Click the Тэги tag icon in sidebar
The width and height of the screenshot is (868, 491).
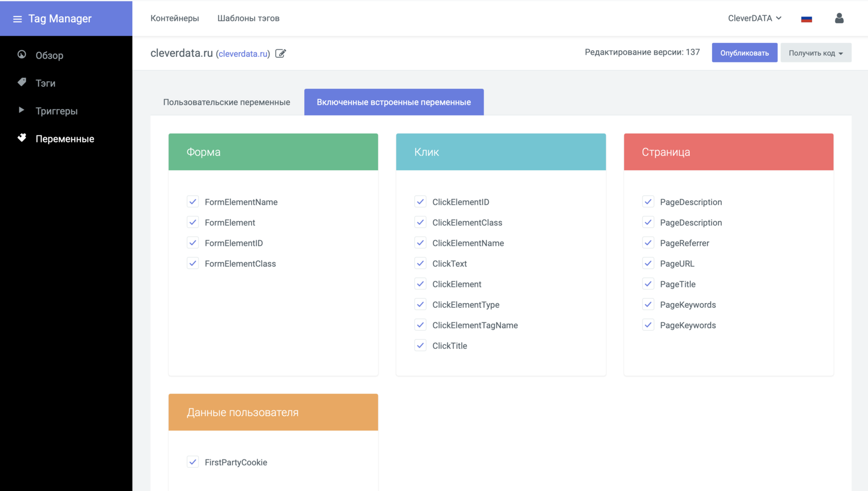coord(22,83)
